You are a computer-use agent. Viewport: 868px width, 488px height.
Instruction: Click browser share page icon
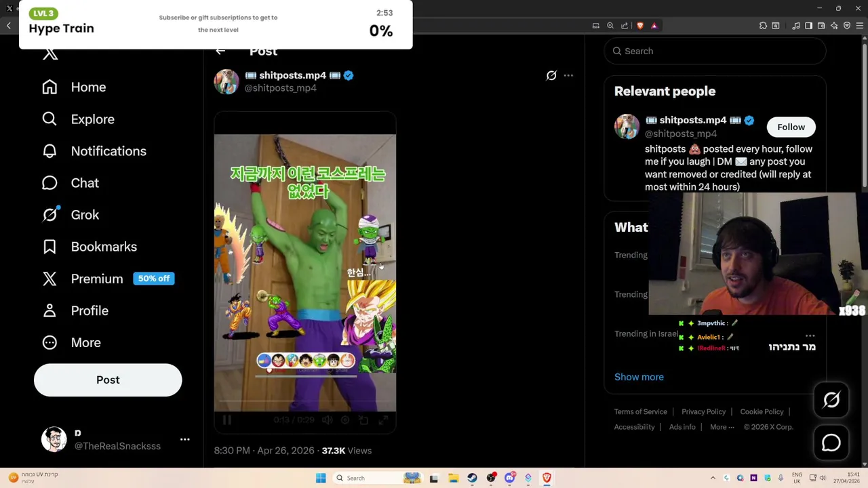tap(625, 26)
